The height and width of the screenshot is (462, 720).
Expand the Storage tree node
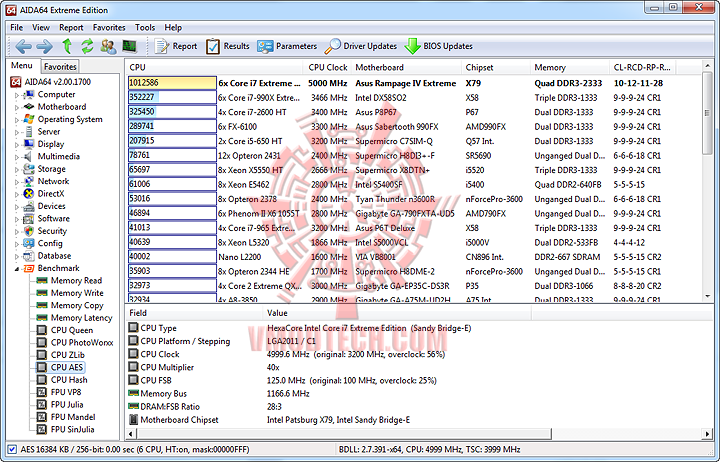tap(17, 169)
